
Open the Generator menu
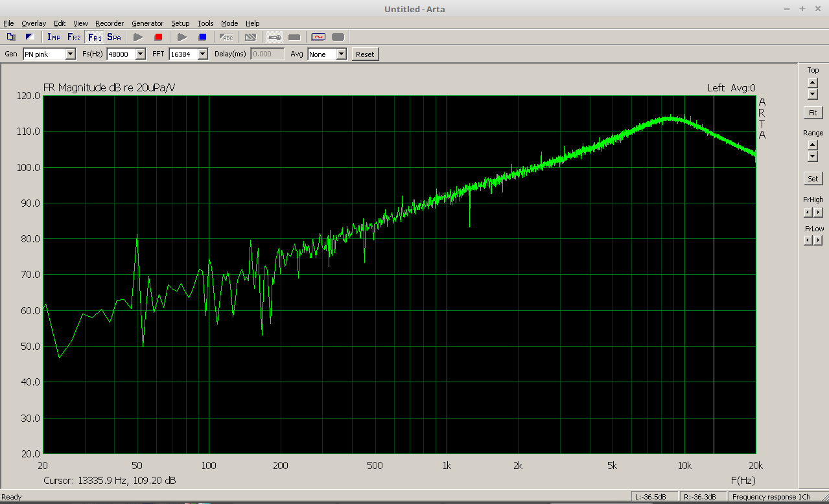[147, 23]
